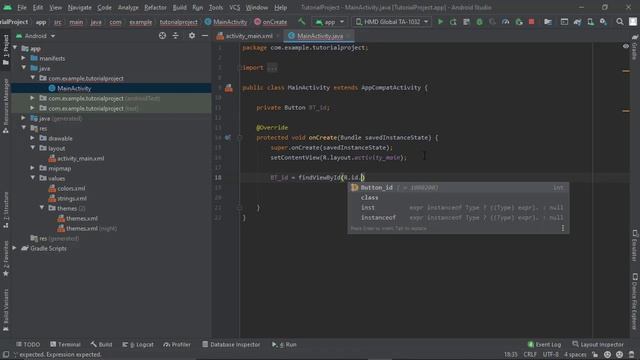Click the Select Opened File target icon
The image size is (640, 360).
coord(162,36)
